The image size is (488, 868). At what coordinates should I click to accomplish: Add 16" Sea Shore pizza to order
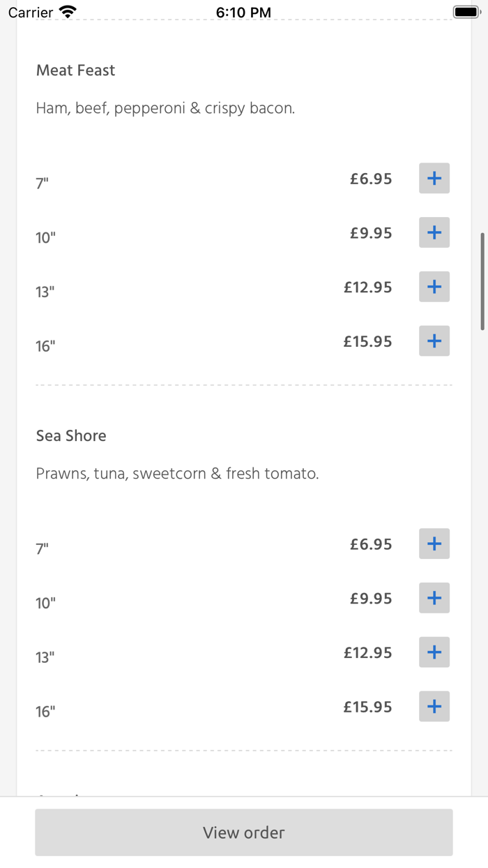[x=434, y=707]
